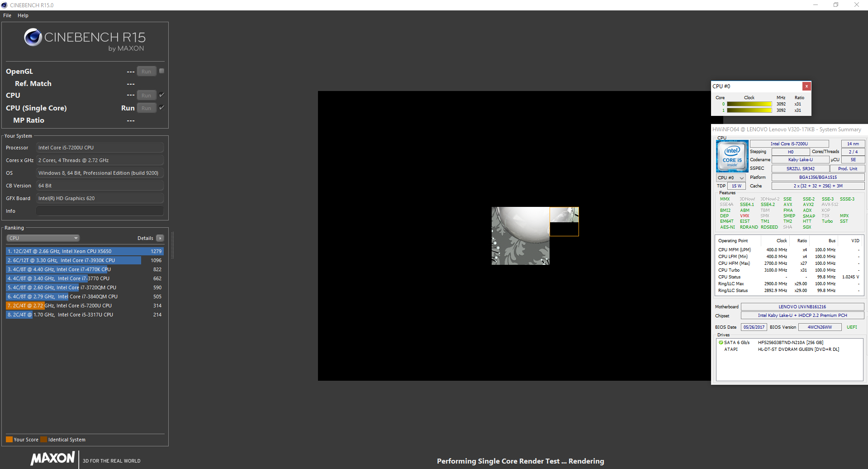Screen dimensions: 868x469
Task: Click the GFX Board field
Action: pos(100,198)
